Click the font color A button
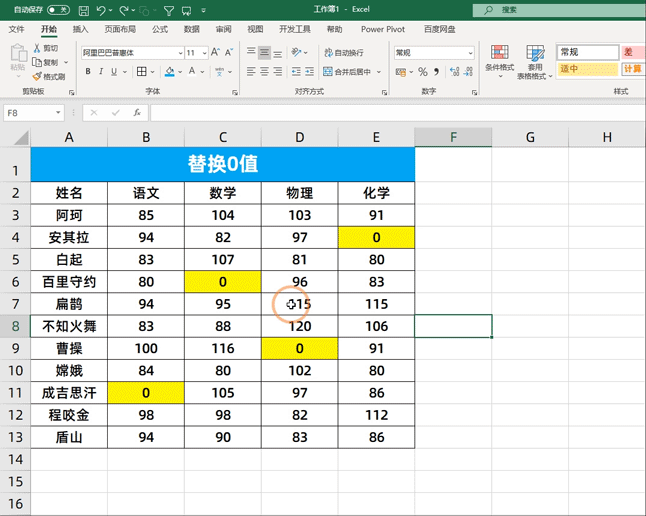Viewport: 646px width, 516px height. pos(192,71)
